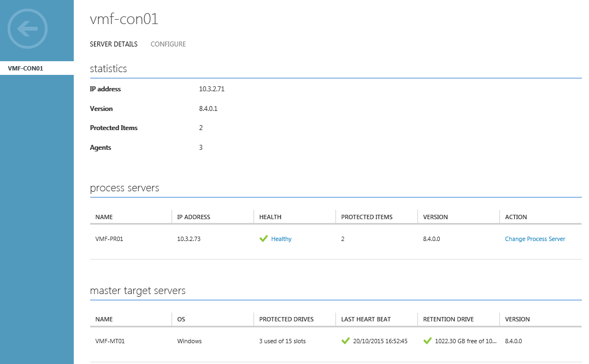Click the IP Address column header
Viewport: 589px width, 364px height.
pyautogui.click(x=193, y=217)
